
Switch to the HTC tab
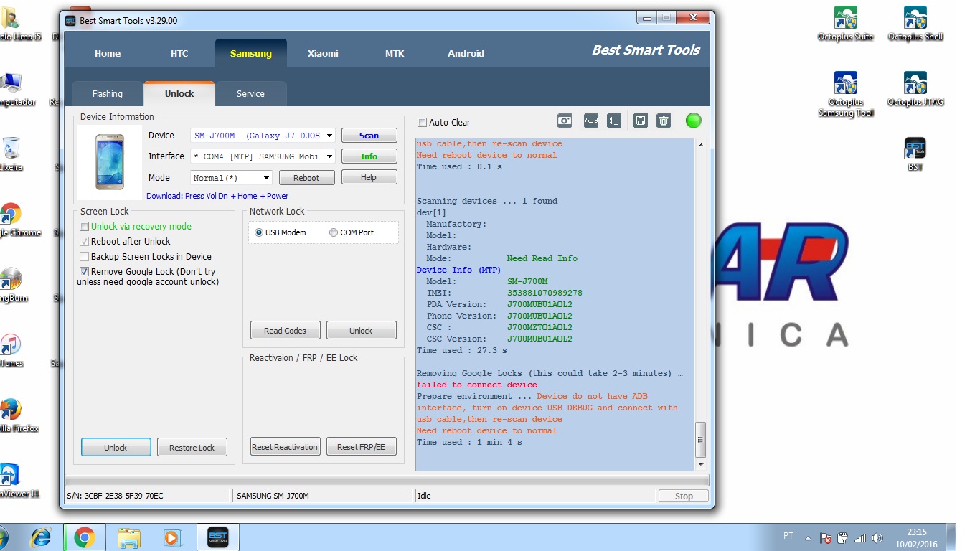pyautogui.click(x=179, y=53)
